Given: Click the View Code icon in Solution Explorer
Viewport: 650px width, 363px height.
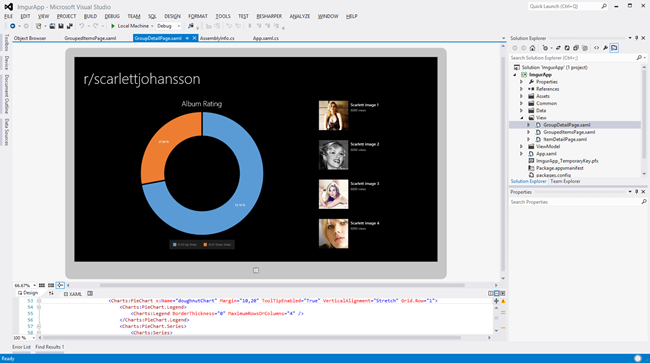Looking at the screenshot, I should point(597,48).
